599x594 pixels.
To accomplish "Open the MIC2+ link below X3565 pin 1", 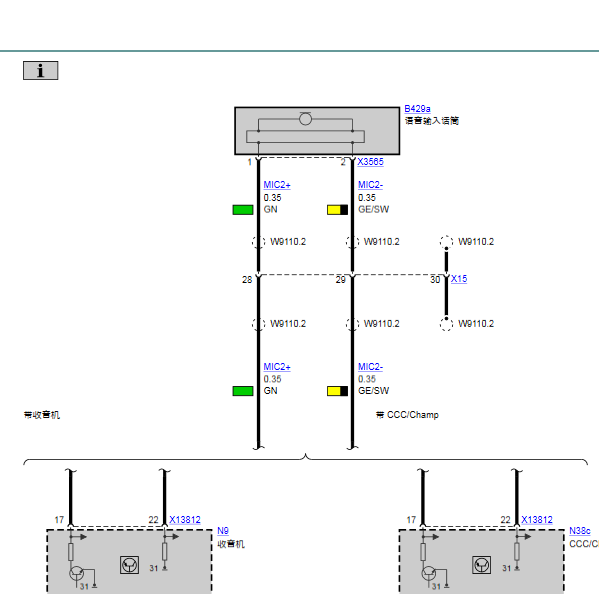I will pyautogui.click(x=277, y=185).
